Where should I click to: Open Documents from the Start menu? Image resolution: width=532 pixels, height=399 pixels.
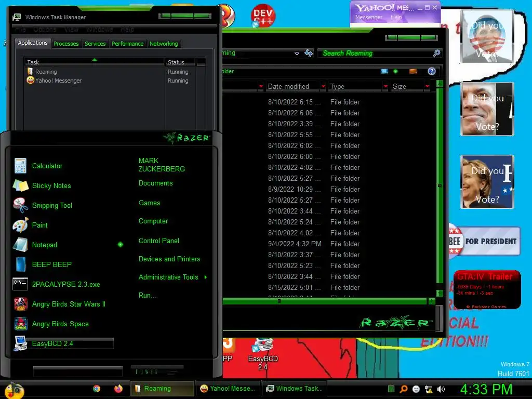click(156, 183)
